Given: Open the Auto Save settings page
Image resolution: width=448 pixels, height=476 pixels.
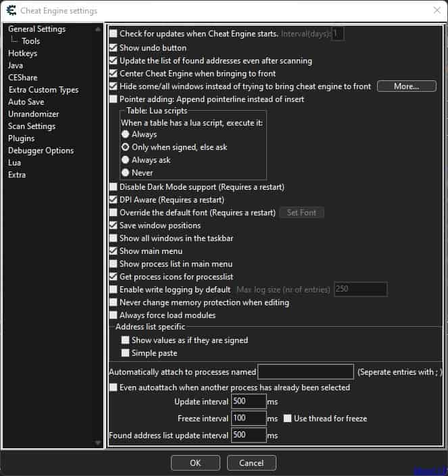Looking at the screenshot, I should [26, 102].
